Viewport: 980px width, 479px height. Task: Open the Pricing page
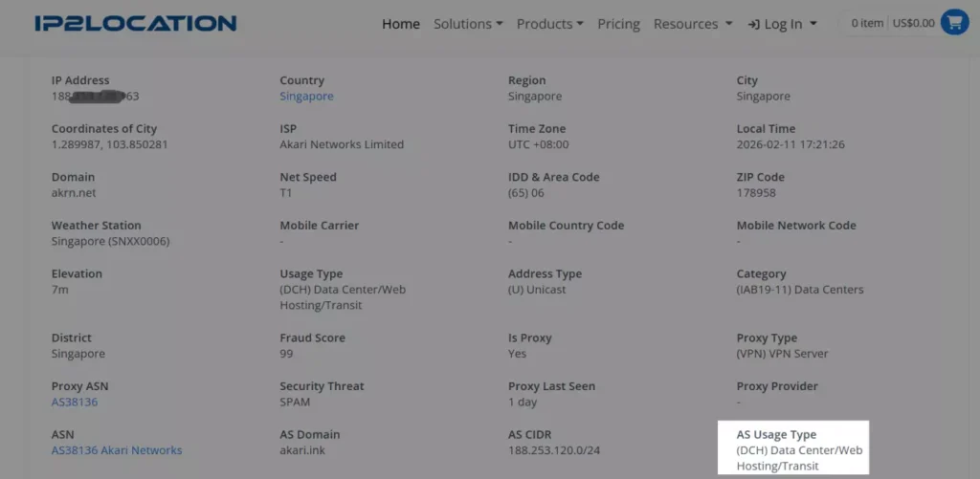(x=618, y=24)
